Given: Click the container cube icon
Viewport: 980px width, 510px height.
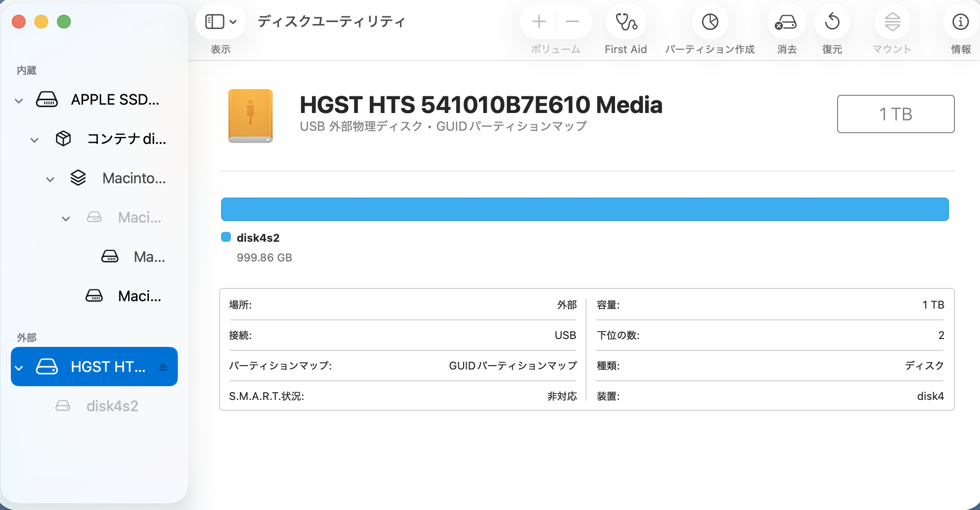Looking at the screenshot, I should (63, 139).
